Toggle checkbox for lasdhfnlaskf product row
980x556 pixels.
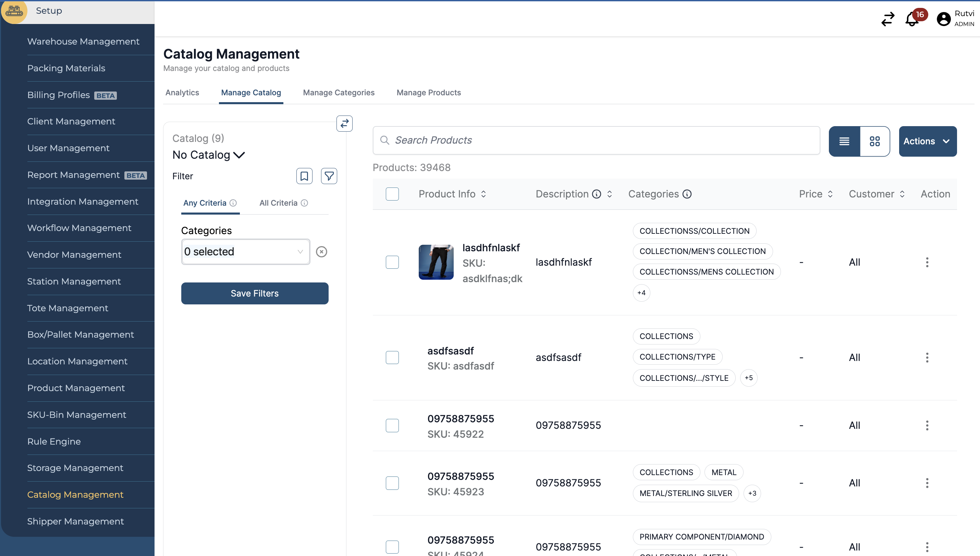[x=392, y=261]
